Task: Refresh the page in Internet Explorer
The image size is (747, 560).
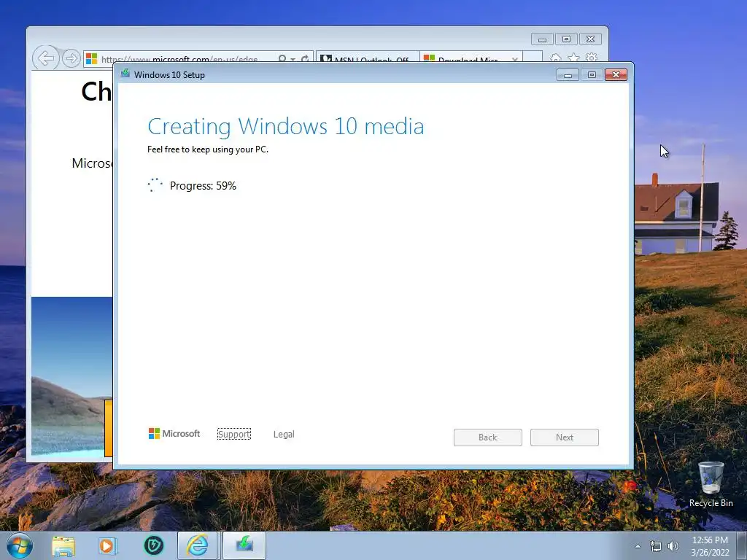Action: click(305, 58)
